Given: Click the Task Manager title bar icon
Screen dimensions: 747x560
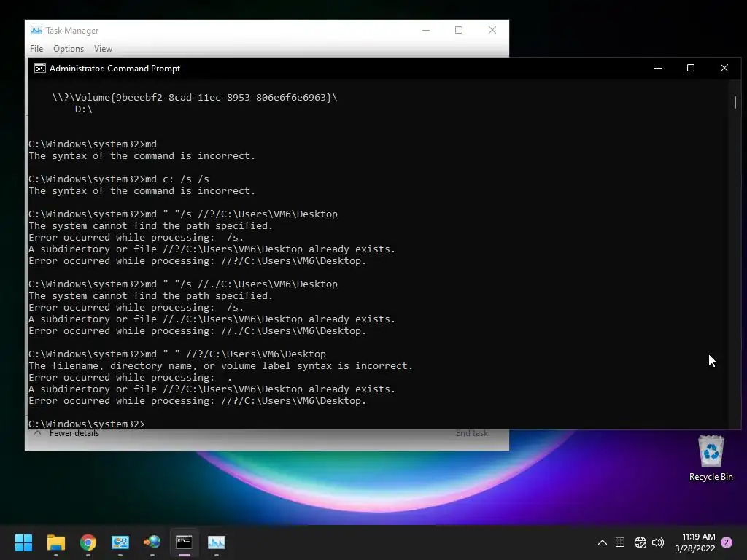Looking at the screenshot, I should coord(36,30).
